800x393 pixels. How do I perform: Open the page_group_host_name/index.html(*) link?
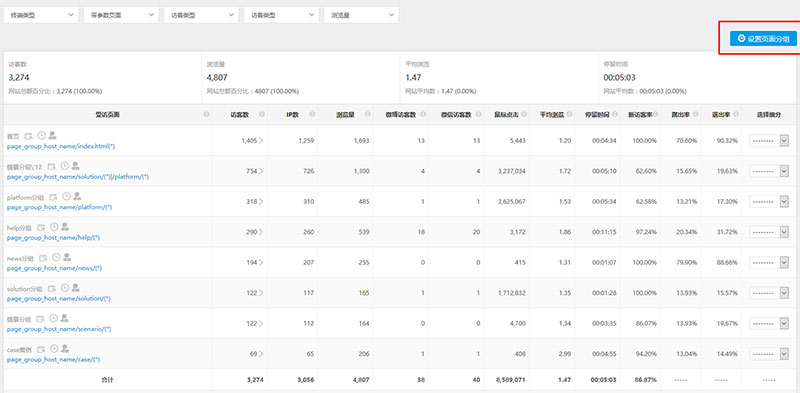61,146
